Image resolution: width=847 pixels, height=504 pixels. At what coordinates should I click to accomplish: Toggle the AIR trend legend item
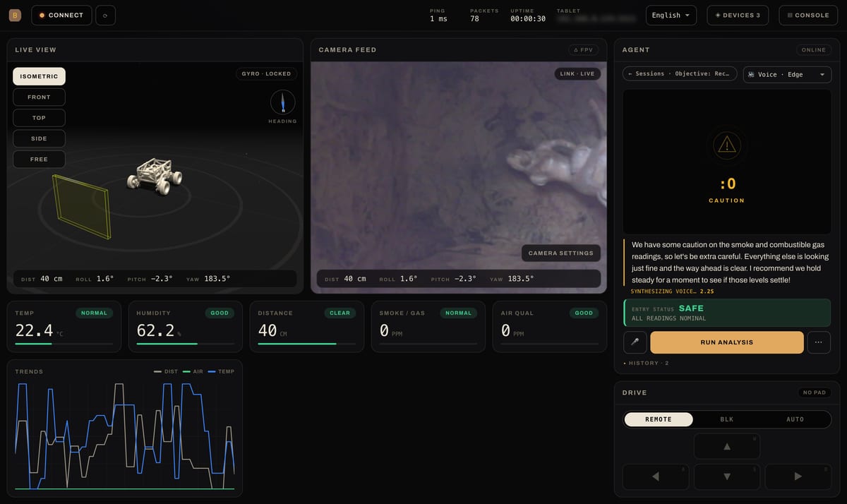tap(193, 371)
